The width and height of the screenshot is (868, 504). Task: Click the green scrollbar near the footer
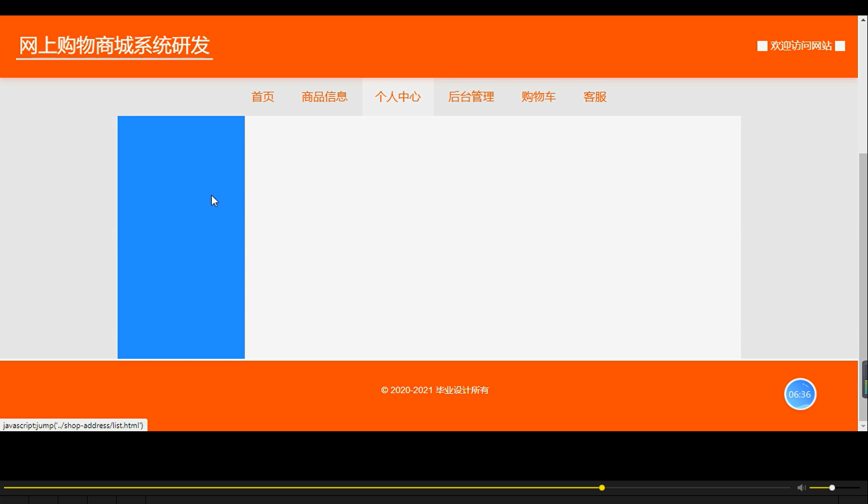(x=865, y=381)
